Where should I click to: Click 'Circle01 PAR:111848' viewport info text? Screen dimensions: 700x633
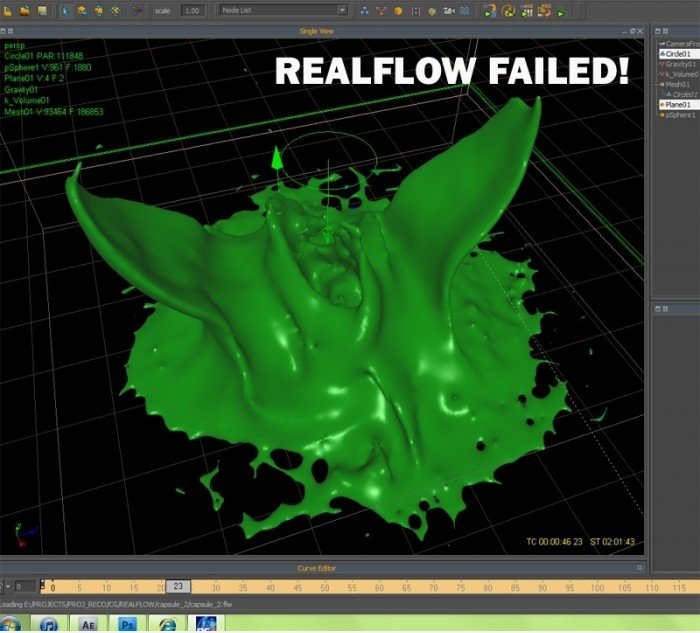[44, 56]
